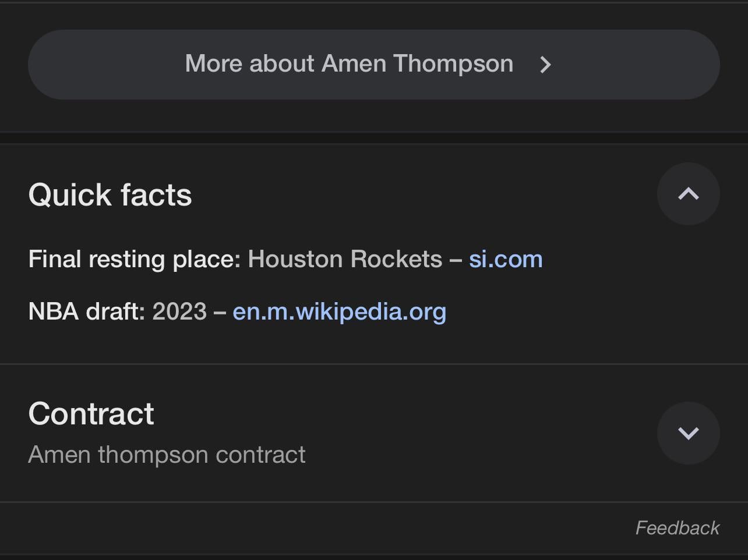Click the NBA draft label
This screenshot has height=560, width=748.
click(86, 311)
